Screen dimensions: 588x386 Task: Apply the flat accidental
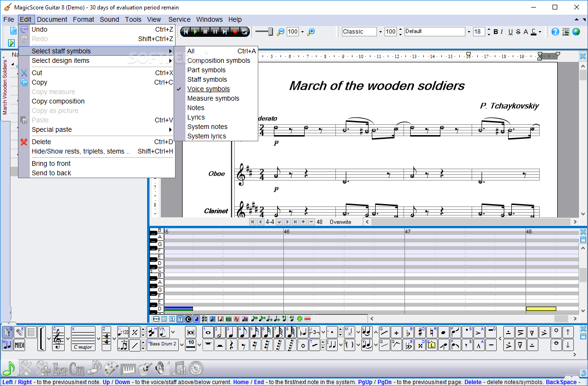pyautogui.click(x=408, y=333)
